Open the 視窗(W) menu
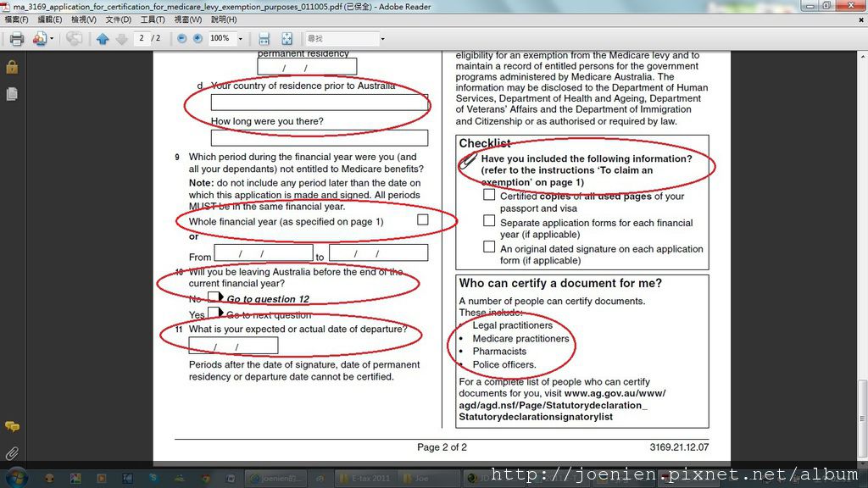868x488 pixels. tap(188, 19)
